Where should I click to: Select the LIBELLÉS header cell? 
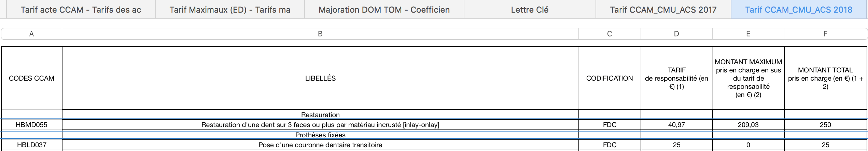tap(320, 78)
